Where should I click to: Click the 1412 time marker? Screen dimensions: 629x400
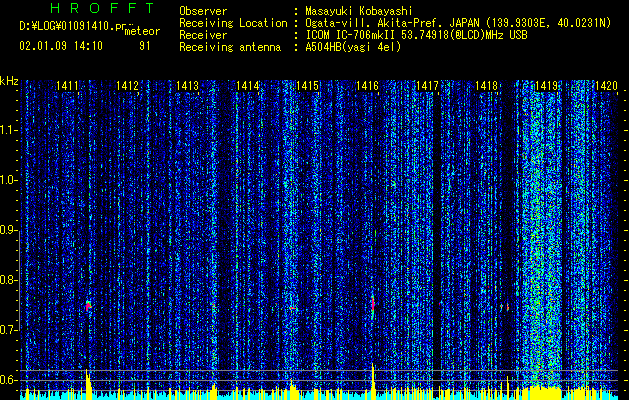(128, 85)
